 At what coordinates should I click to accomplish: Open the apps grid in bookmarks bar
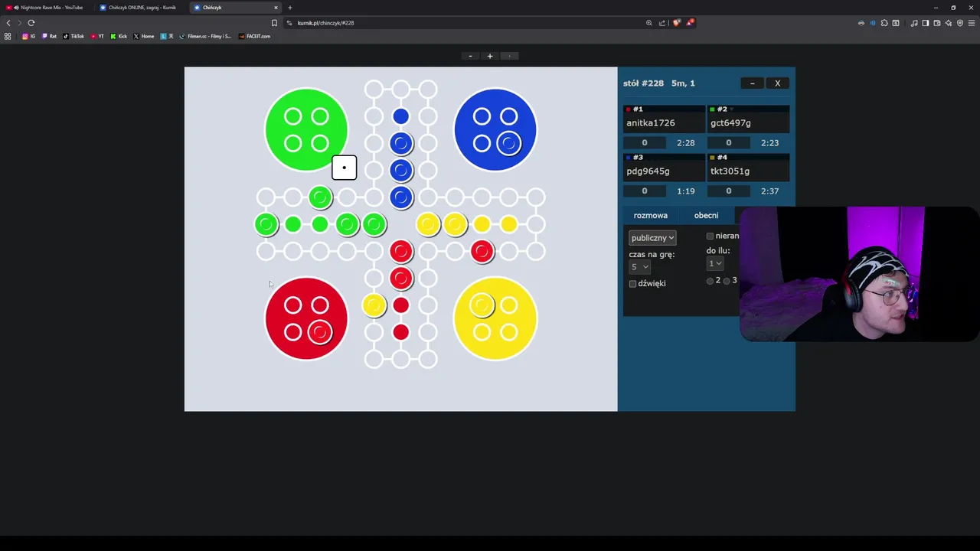coord(8,36)
